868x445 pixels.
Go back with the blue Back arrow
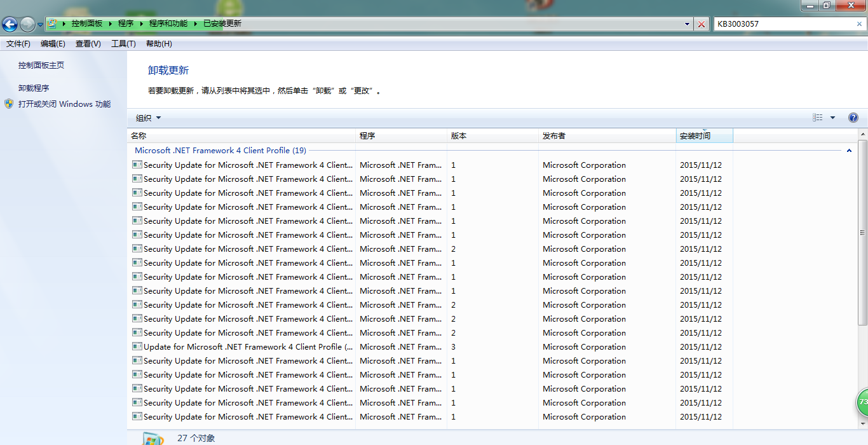10,24
